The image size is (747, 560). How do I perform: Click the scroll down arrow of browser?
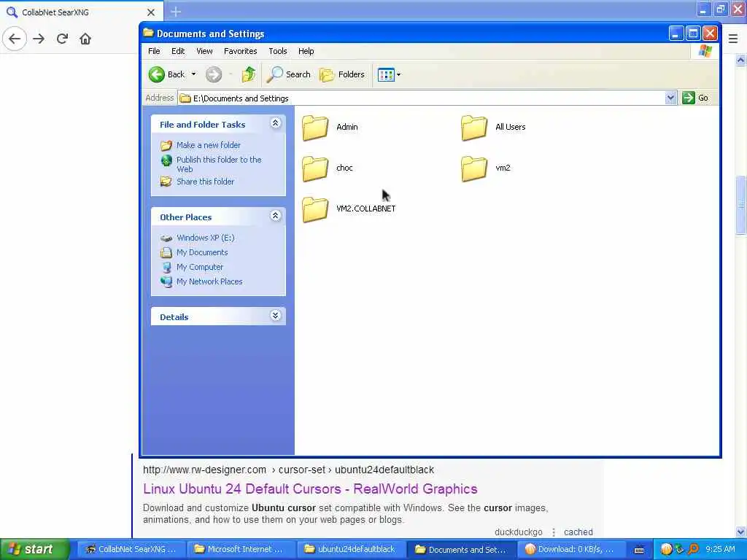coord(740,532)
